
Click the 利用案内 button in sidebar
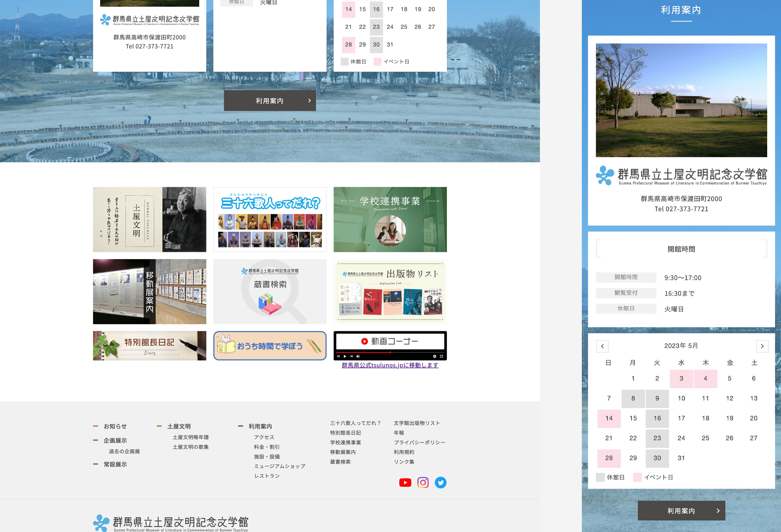tap(681, 511)
